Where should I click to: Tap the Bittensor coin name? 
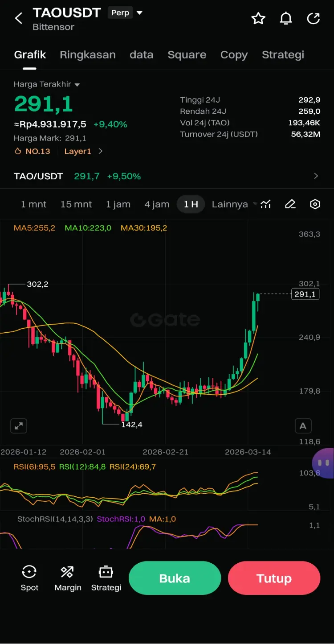(x=53, y=27)
